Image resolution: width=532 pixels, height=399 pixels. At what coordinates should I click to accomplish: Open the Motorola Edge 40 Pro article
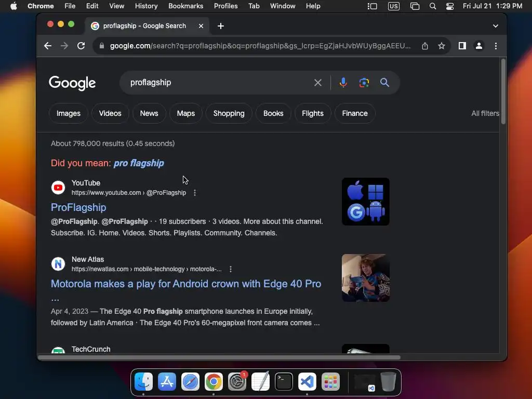pos(186,284)
